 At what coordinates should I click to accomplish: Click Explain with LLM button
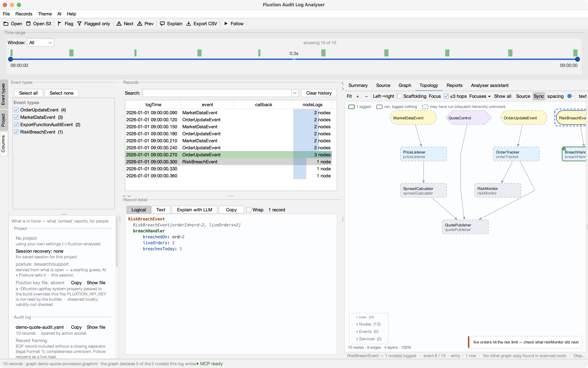(x=194, y=210)
